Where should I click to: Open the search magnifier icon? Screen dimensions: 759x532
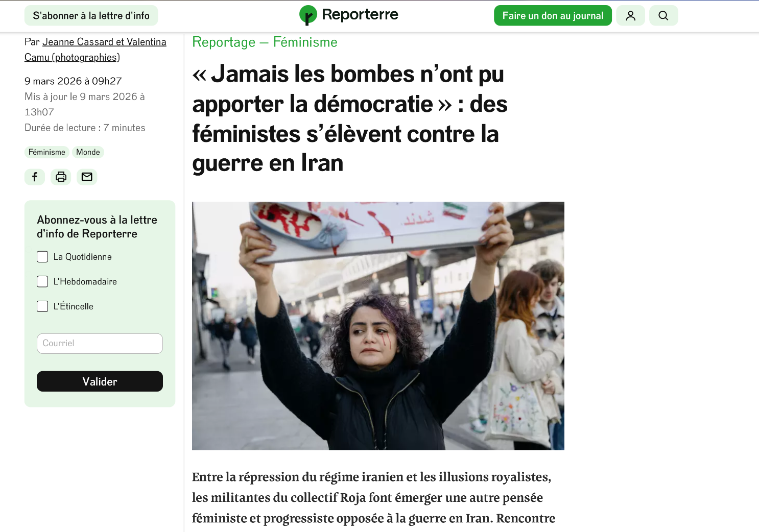click(663, 16)
